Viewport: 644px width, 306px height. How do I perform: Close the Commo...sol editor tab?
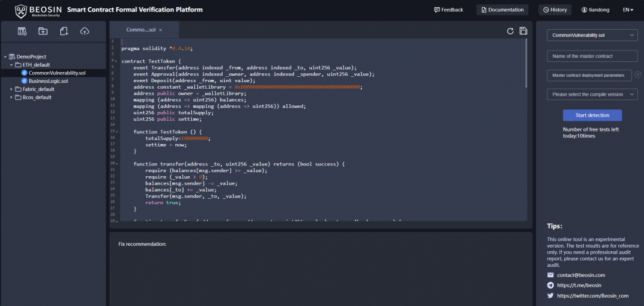click(x=160, y=30)
